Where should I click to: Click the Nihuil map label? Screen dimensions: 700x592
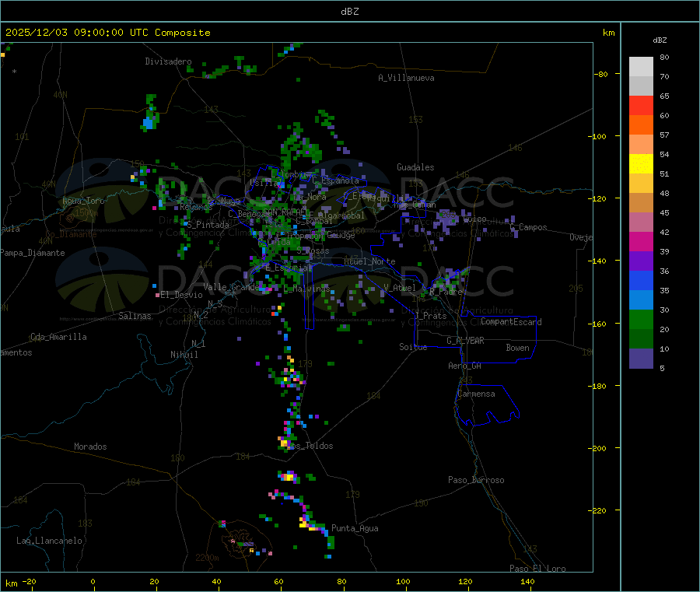tap(184, 355)
